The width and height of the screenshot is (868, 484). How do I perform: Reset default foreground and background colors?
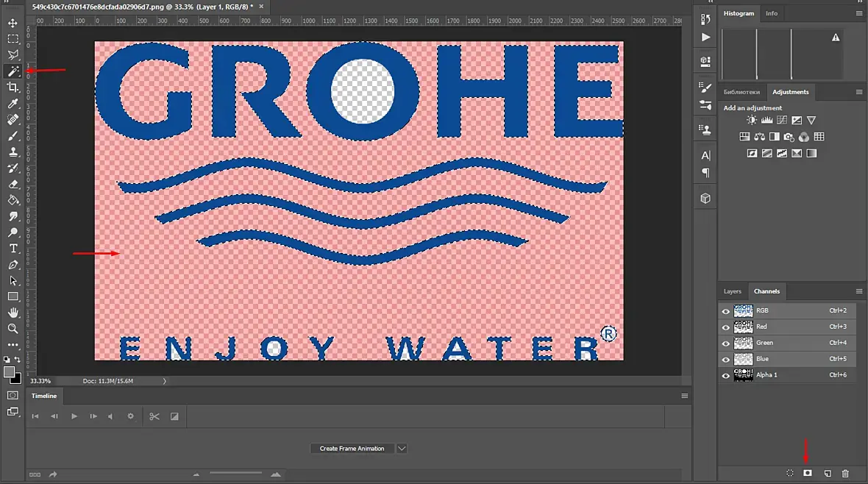pyautogui.click(x=7, y=360)
